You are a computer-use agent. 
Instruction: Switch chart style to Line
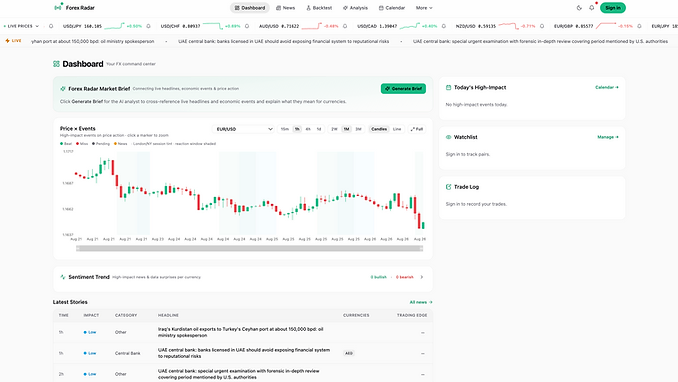pos(397,129)
